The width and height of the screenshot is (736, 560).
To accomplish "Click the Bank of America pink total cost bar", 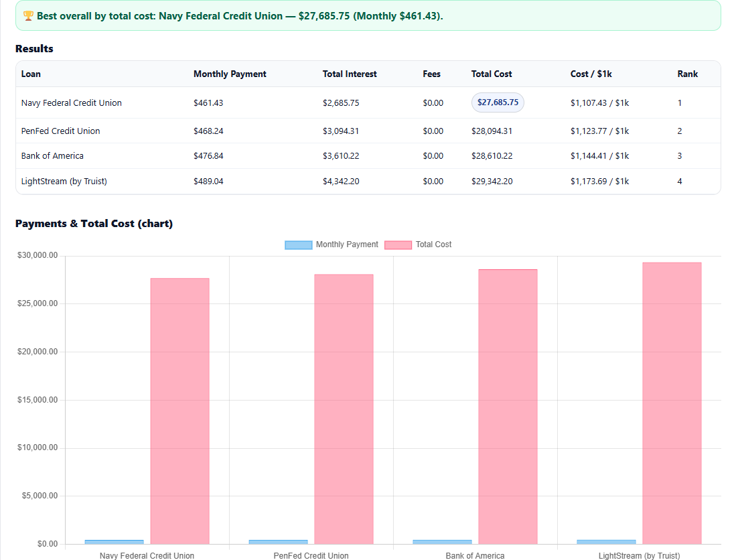I will pyautogui.click(x=508, y=407).
